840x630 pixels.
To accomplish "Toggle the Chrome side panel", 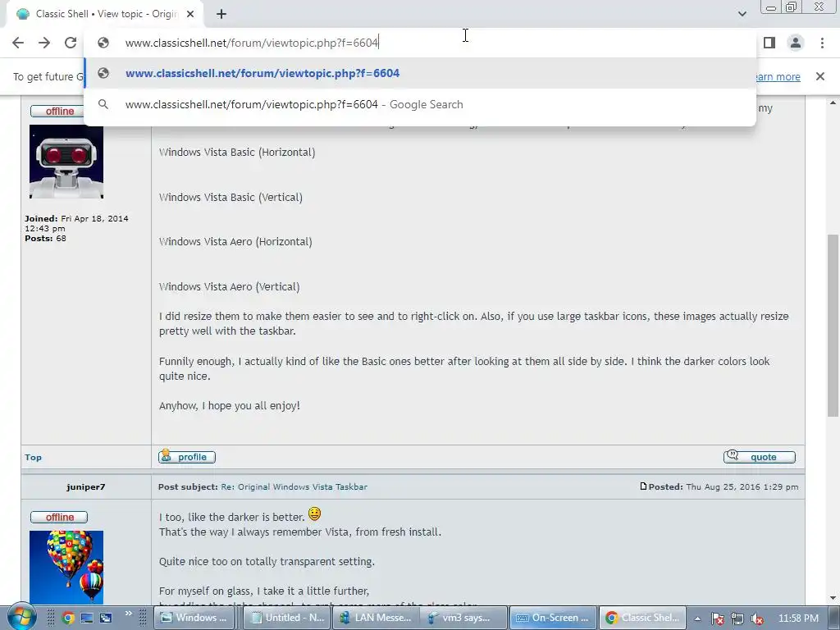I will [769, 43].
